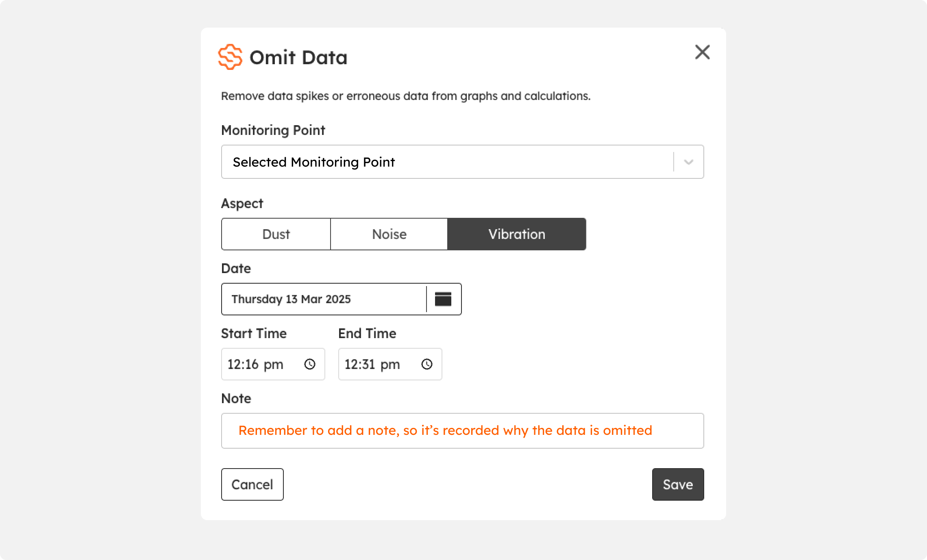Select the Noise aspect
Screen dimensions: 927x560
tap(389, 234)
